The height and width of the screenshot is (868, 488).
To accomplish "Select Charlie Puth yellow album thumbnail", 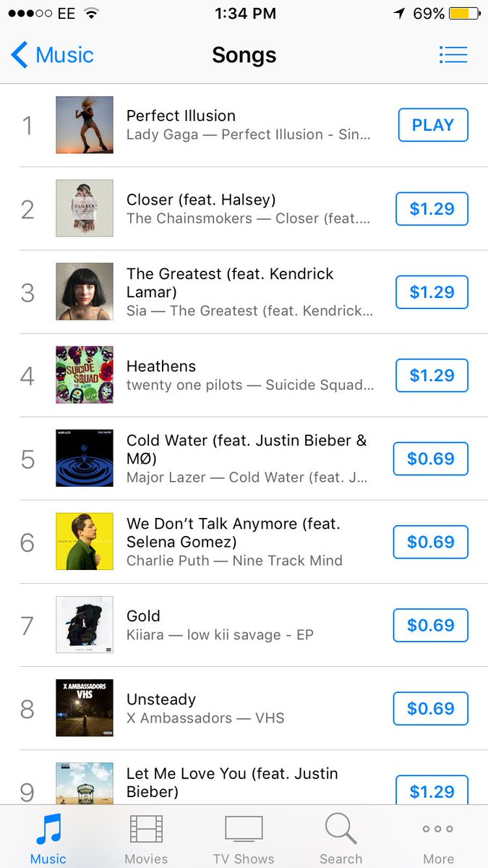I will [x=85, y=541].
